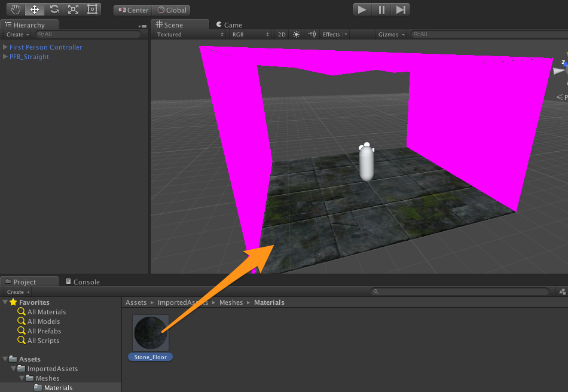Select the Assets folder in tree
The height and width of the screenshot is (392, 568).
[25, 359]
